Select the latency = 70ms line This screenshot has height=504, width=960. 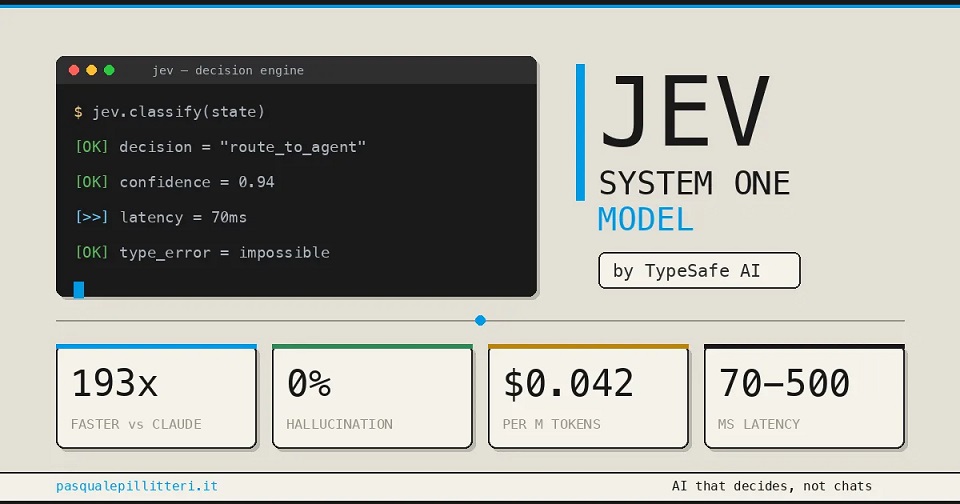click(x=161, y=217)
